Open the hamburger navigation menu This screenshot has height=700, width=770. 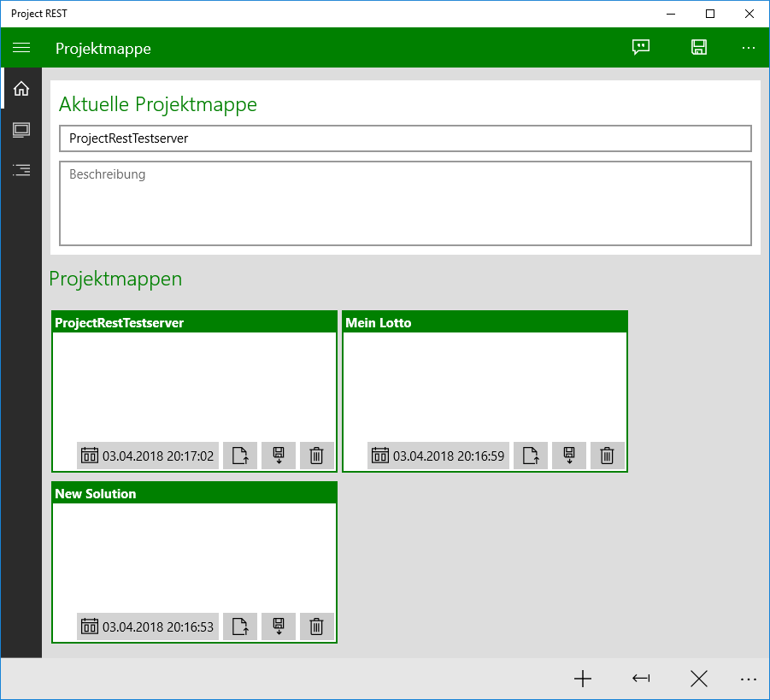[x=21, y=48]
